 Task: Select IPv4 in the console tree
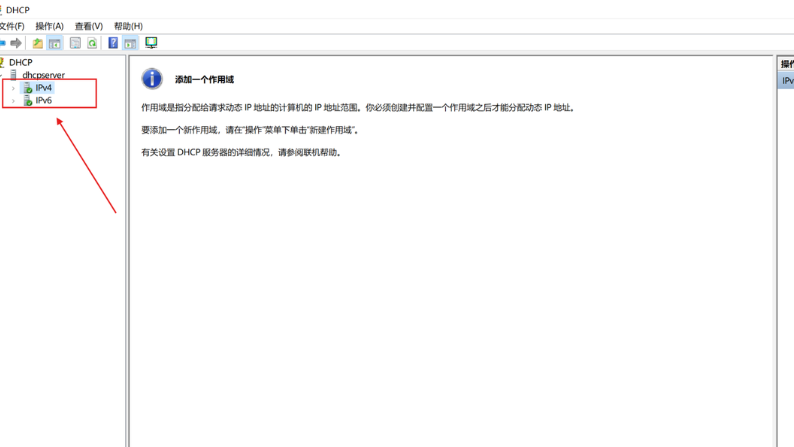pyautogui.click(x=43, y=88)
